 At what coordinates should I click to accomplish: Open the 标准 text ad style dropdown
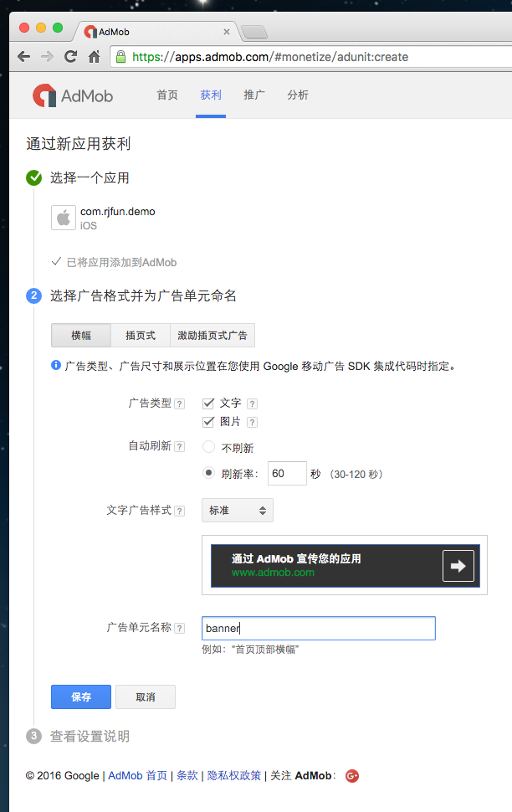coord(238,511)
